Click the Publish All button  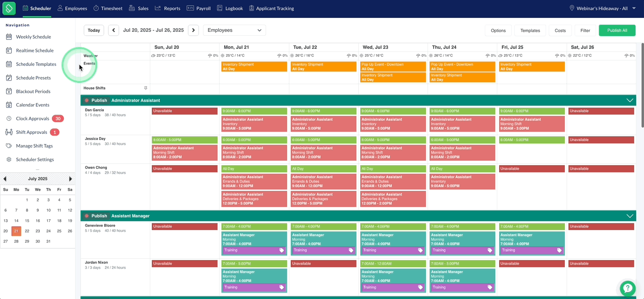click(617, 30)
